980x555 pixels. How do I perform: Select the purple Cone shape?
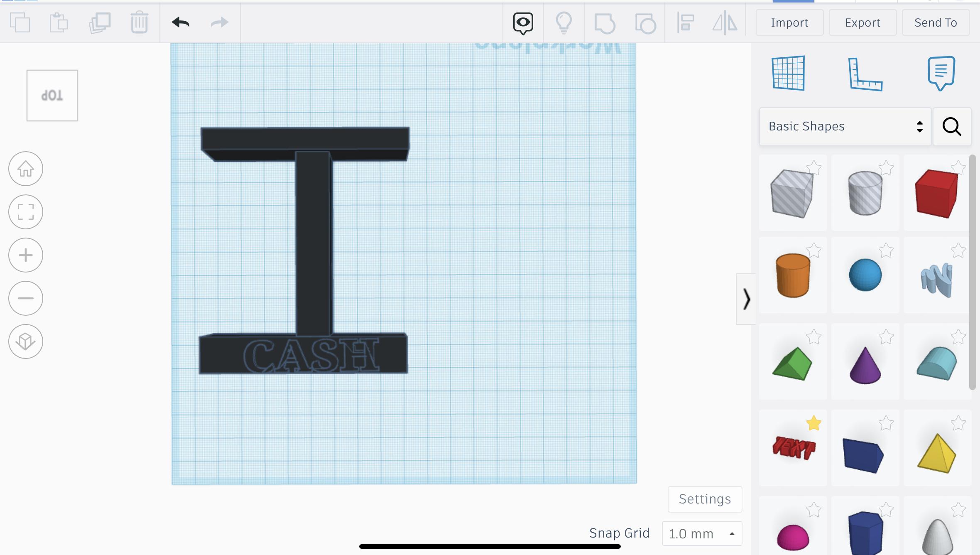pyautogui.click(x=865, y=365)
